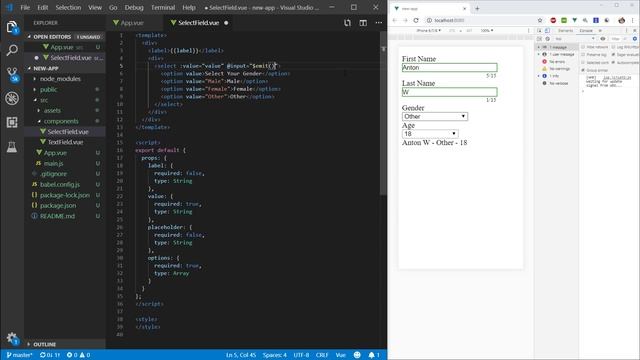The width and height of the screenshot is (640, 360).
Task: Collapse the components folder
Action: coord(61,121)
